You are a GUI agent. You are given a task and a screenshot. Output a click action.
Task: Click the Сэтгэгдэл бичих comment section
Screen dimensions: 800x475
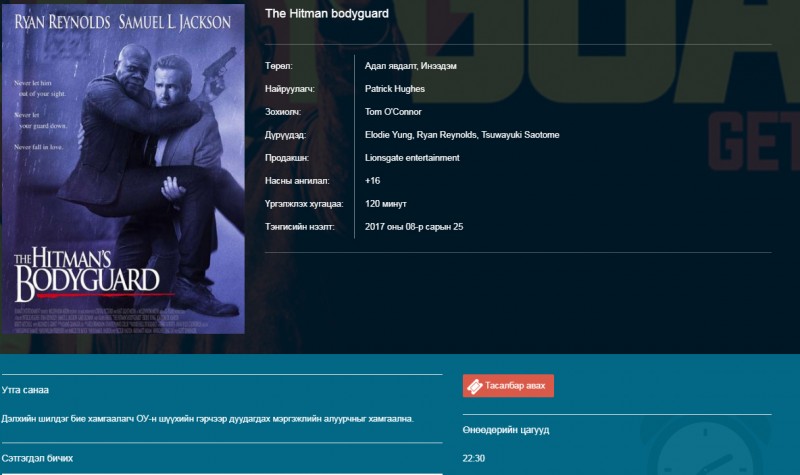coord(37,458)
